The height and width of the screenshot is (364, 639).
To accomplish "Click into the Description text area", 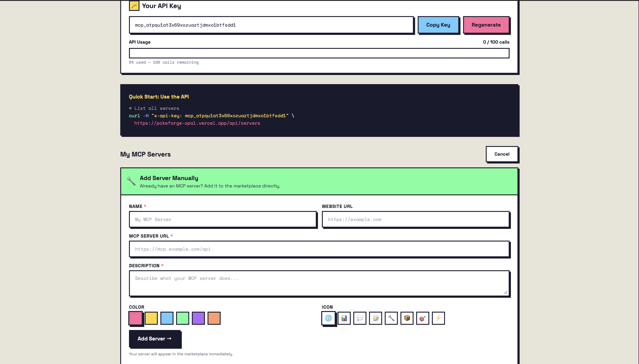I will pyautogui.click(x=319, y=283).
